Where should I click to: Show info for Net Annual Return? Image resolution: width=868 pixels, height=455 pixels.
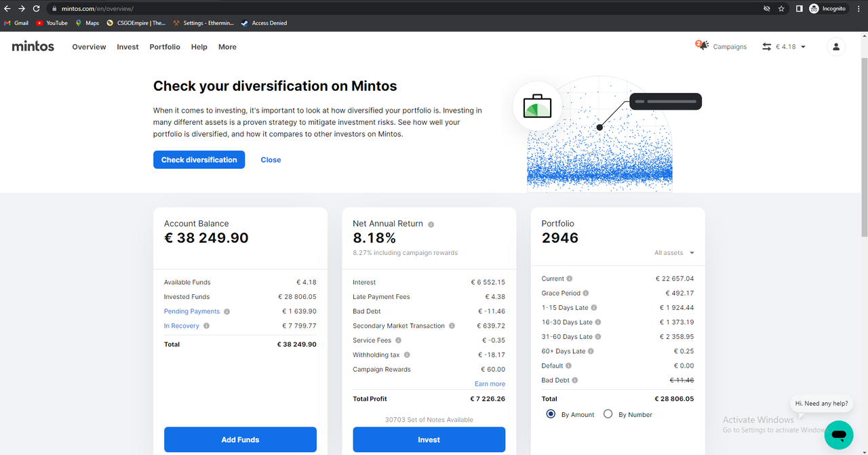[431, 224]
